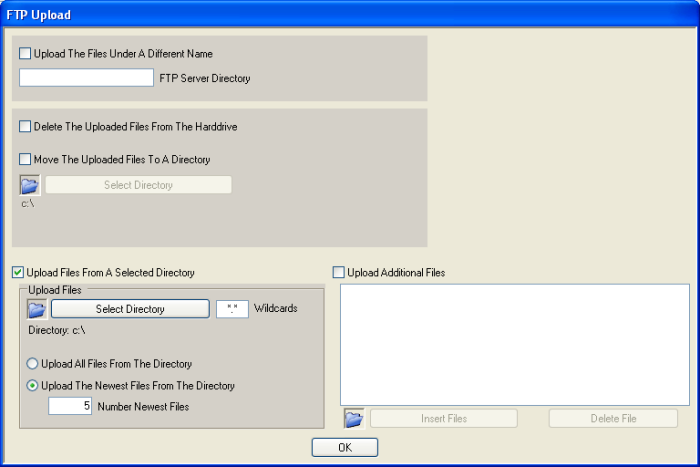Enable the Upload Additional Files checkbox
This screenshot has width=700, height=467.
[338, 272]
